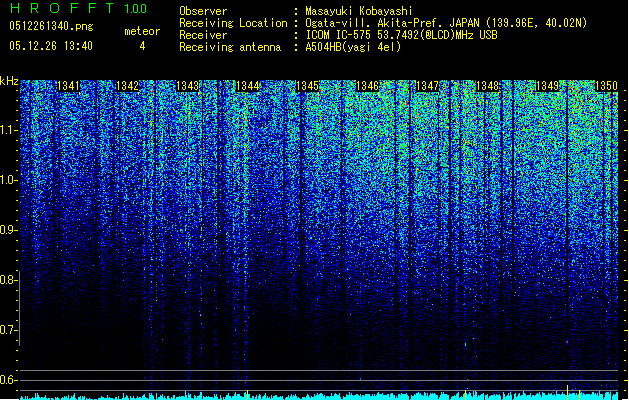Click the 1344 time marker
This screenshot has width=629, height=400.
pyautogui.click(x=248, y=85)
